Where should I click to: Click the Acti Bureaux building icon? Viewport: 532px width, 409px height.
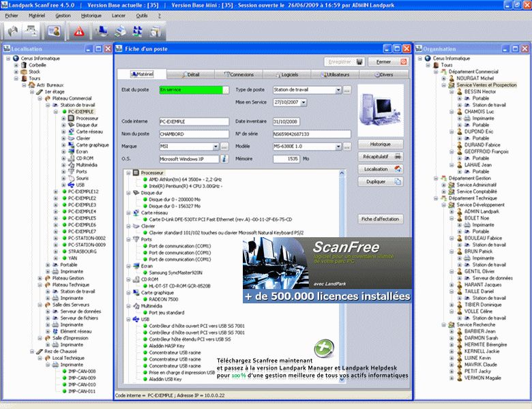pyautogui.click(x=32, y=85)
